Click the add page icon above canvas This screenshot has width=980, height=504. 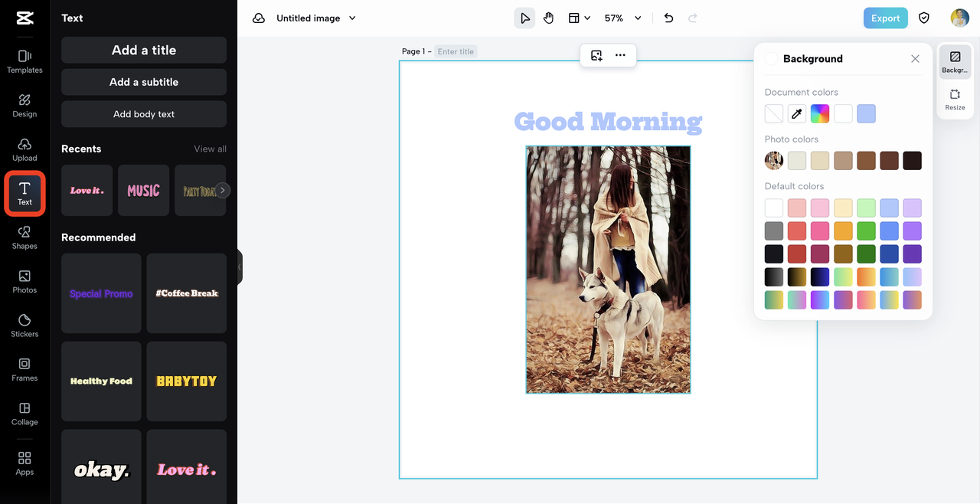(596, 55)
